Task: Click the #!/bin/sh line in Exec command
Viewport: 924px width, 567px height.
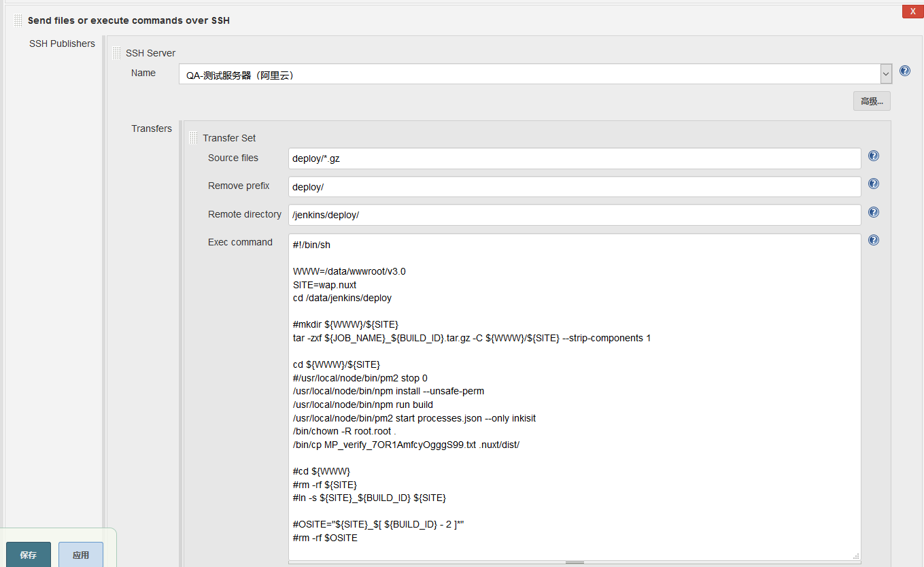Action: (312, 245)
